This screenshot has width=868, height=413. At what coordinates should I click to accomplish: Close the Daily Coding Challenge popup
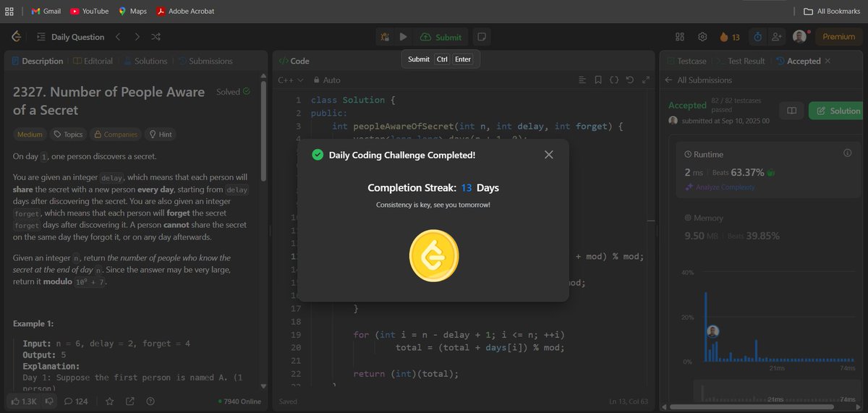[x=549, y=155]
